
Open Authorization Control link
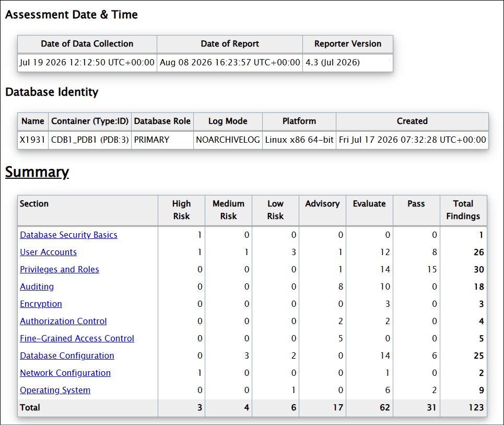[x=63, y=321]
